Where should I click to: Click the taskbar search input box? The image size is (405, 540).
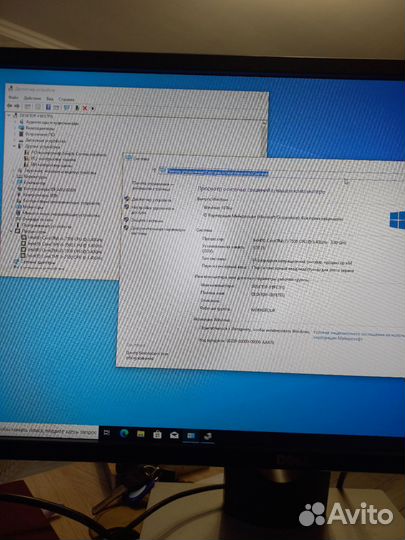coord(49,430)
